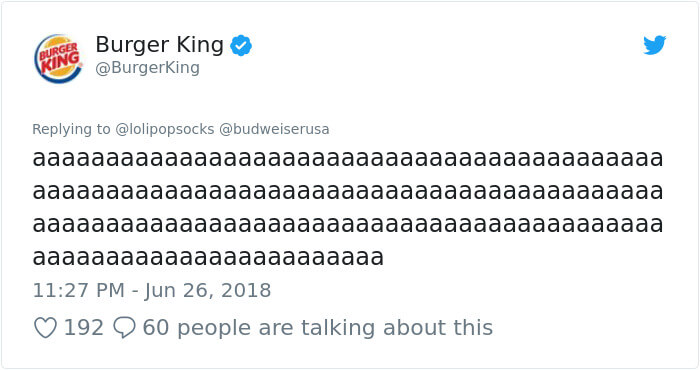Click the first line of tweet text
Image resolution: width=700 pixels, height=370 pixels.
coord(348,158)
